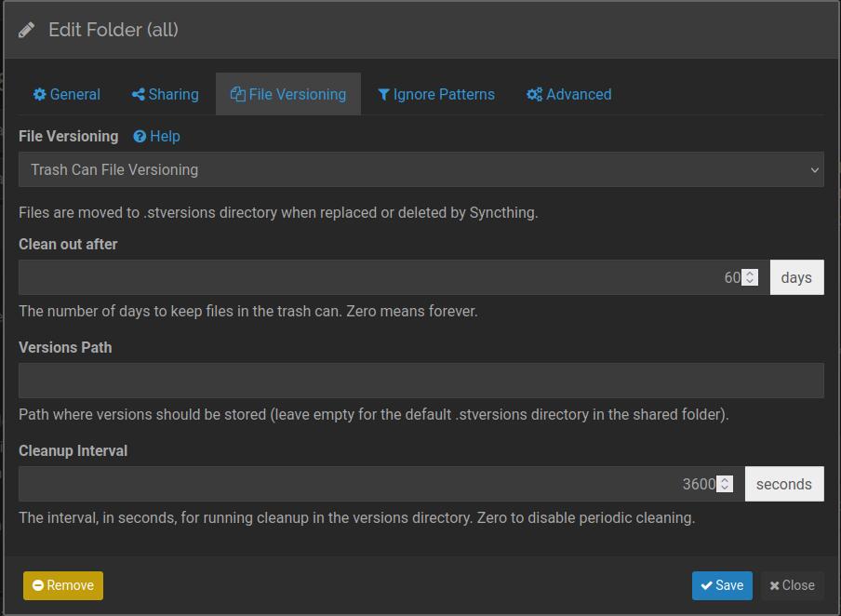Screen dimensions: 841x616
Task: Click the checkmark icon in Save button
Action: [x=707, y=586]
